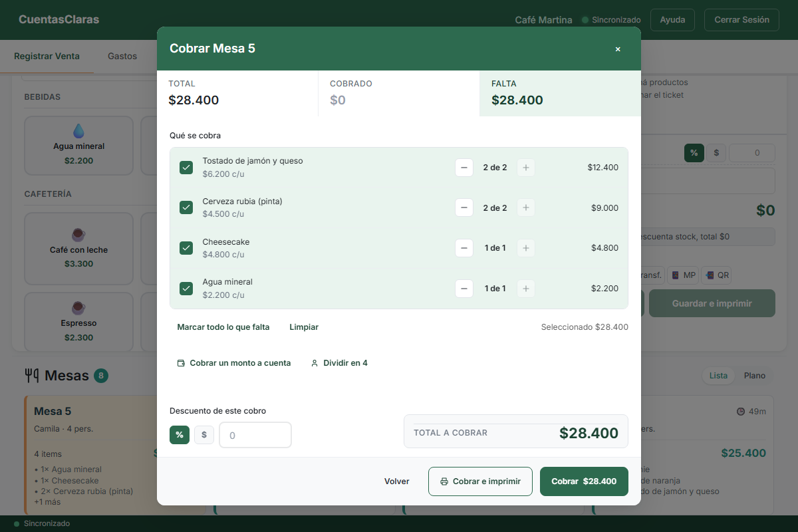
Task: Increase Agua mineral quantity in the dialog
Action: click(526, 289)
